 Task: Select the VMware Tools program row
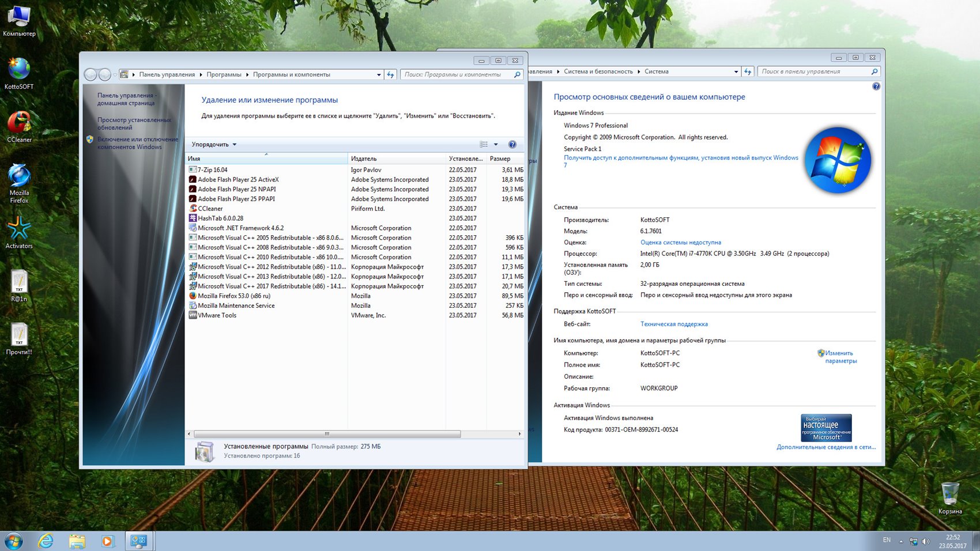(x=355, y=315)
